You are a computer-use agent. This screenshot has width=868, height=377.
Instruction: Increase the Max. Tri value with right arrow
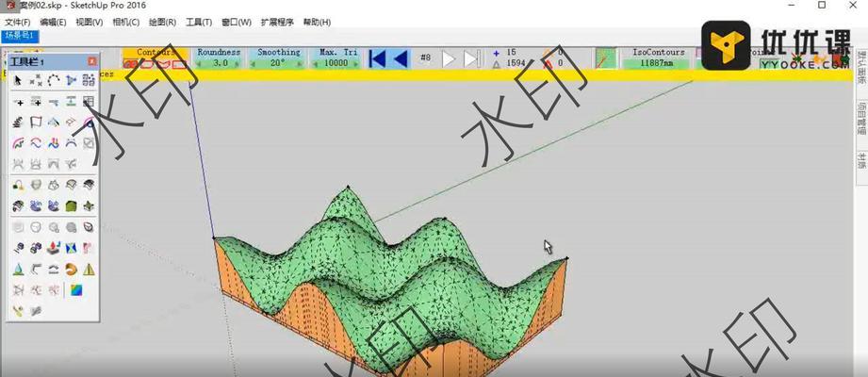tap(355, 63)
